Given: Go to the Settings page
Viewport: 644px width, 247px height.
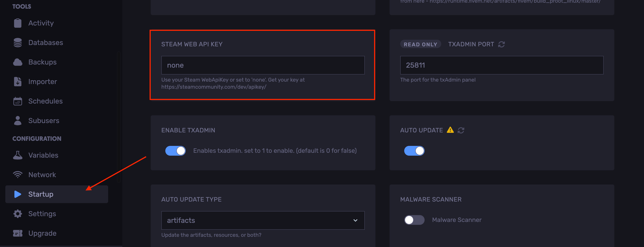Looking at the screenshot, I should point(42,214).
